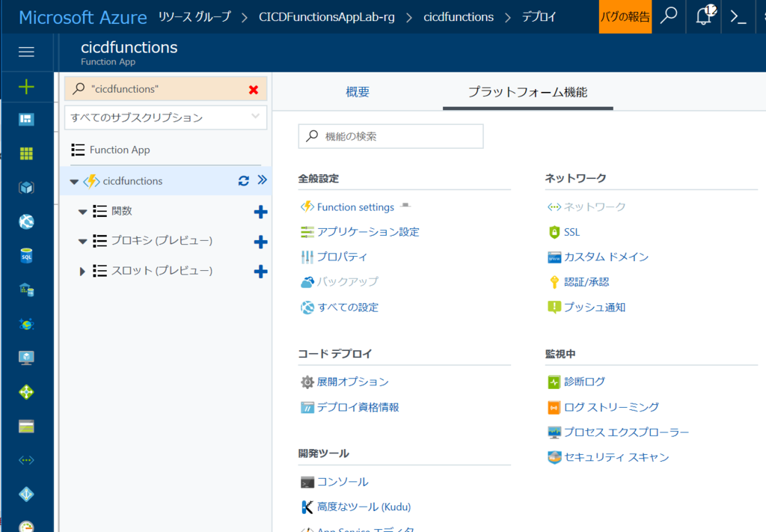Click the 関数 tree label
Image resolution: width=766 pixels, height=532 pixels.
pos(122,211)
